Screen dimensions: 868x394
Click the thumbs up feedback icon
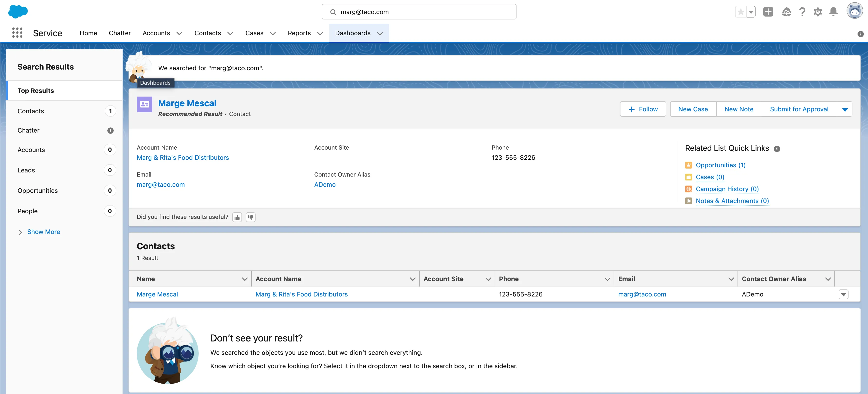[237, 217]
